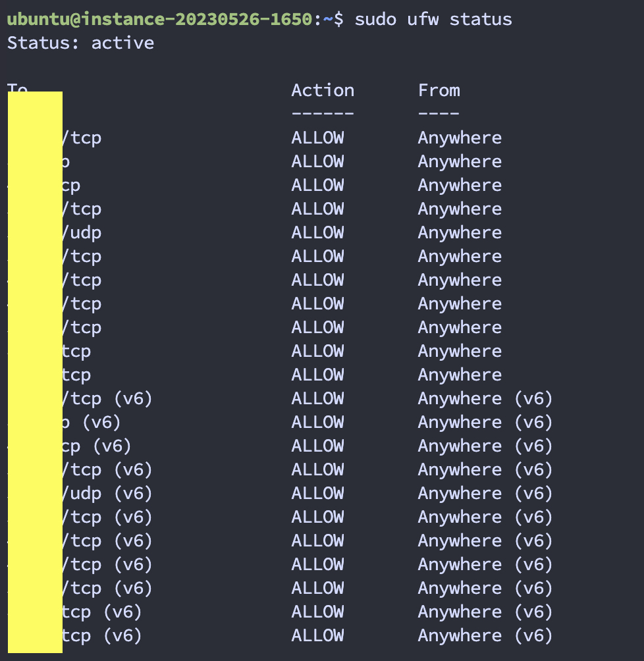Viewport: 644px width, 661px height.
Task: Click the yellow redaction block
Action: (x=35, y=372)
